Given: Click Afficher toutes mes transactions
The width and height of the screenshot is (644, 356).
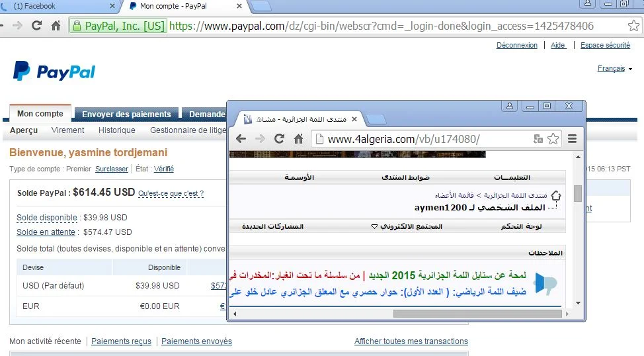Looking at the screenshot, I should pos(411,341).
